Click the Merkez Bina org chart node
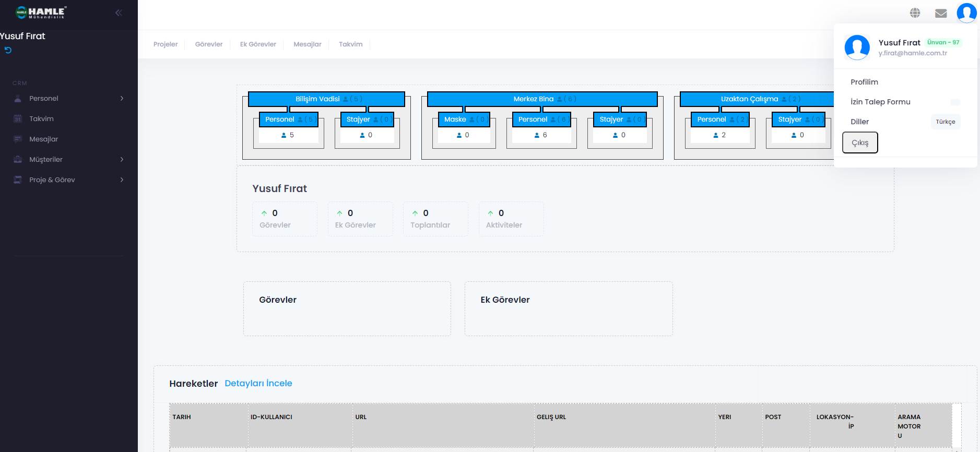This screenshot has width=980, height=452. pyautogui.click(x=542, y=99)
